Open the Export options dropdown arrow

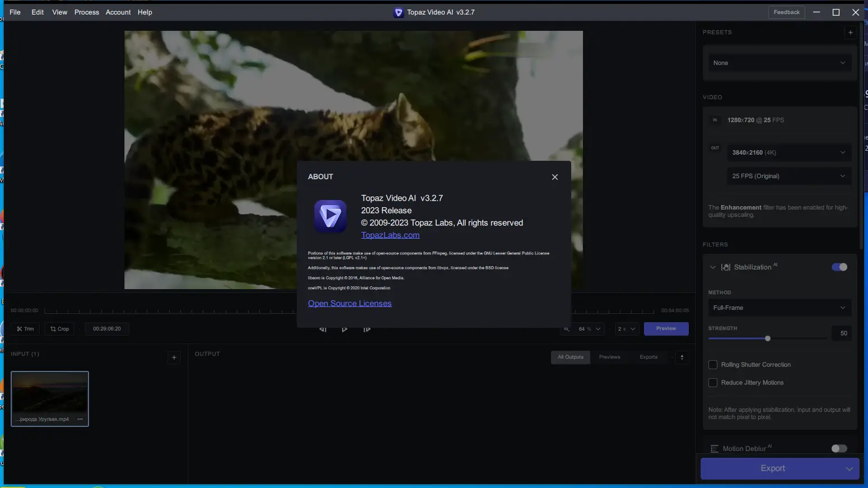(850, 468)
